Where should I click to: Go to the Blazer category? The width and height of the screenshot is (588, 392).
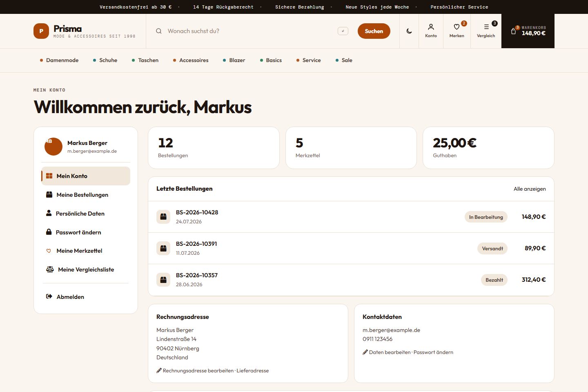pos(234,60)
